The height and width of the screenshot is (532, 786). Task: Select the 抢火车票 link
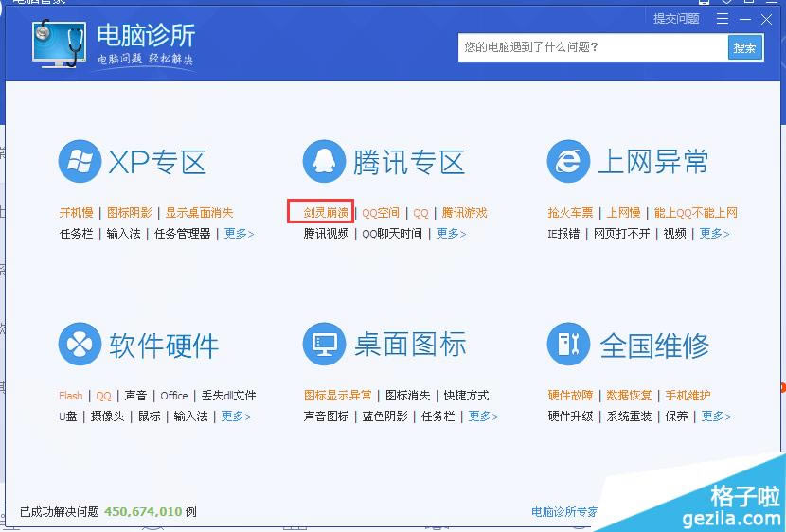pyautogui.click(x=570, y=213)
